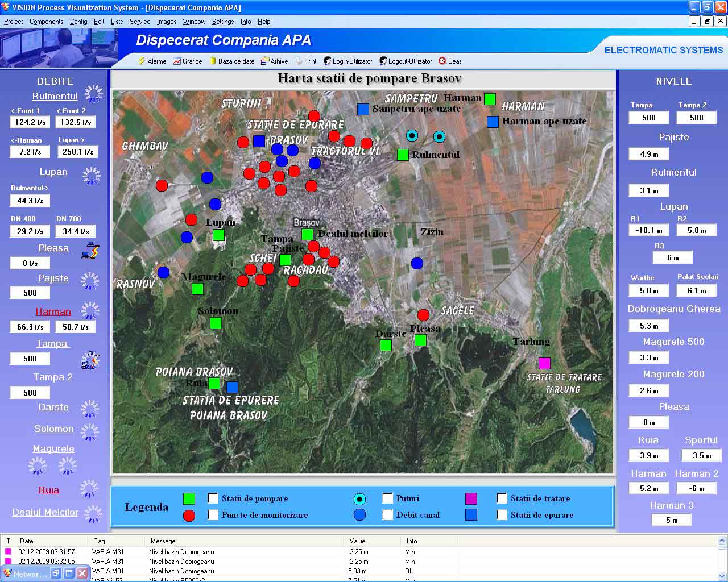728x582 pixels.
Task: Toggle Debit canal legend checkbox
Action: [x=388, y=515]
